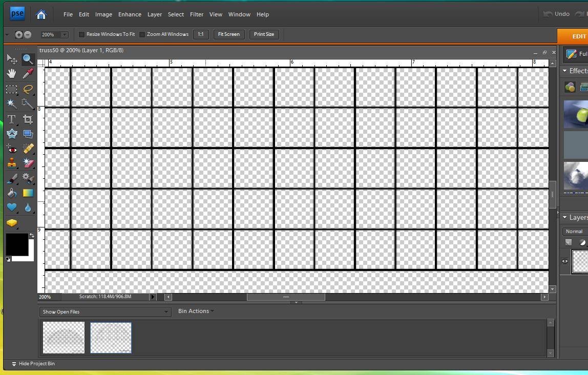Screen dimensions: 588x375
Task: Select the Lasso tool
Action: (x=28, y=89)
